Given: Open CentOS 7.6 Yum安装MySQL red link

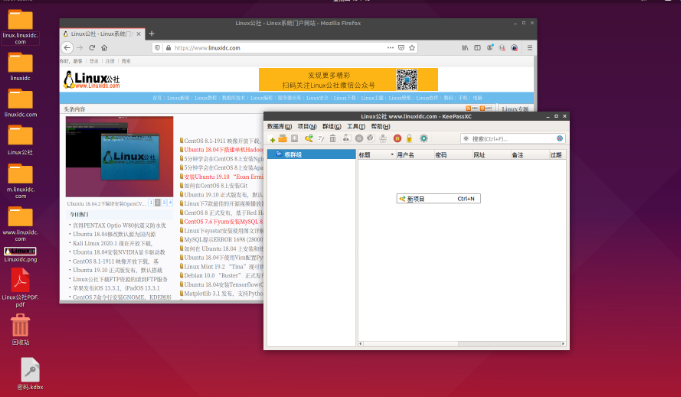Looking at the screenshot, I should (x=223, y=222).
